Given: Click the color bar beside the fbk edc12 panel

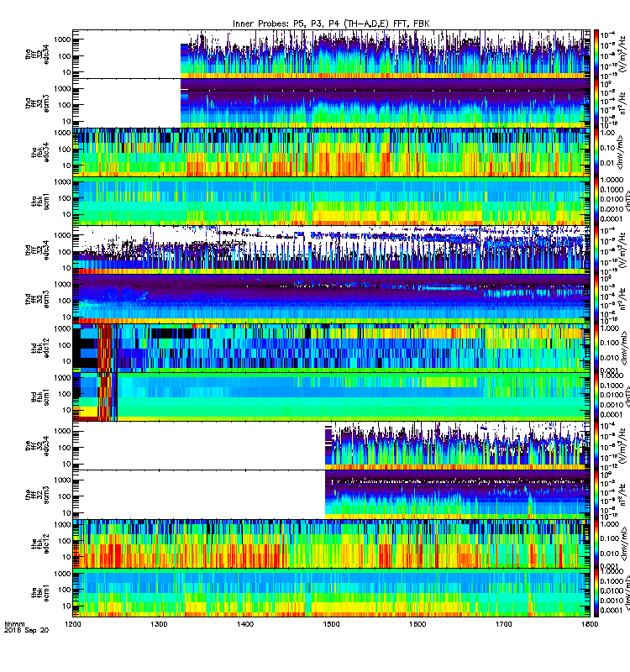Looking at the screenshot, I should [596, 543].
